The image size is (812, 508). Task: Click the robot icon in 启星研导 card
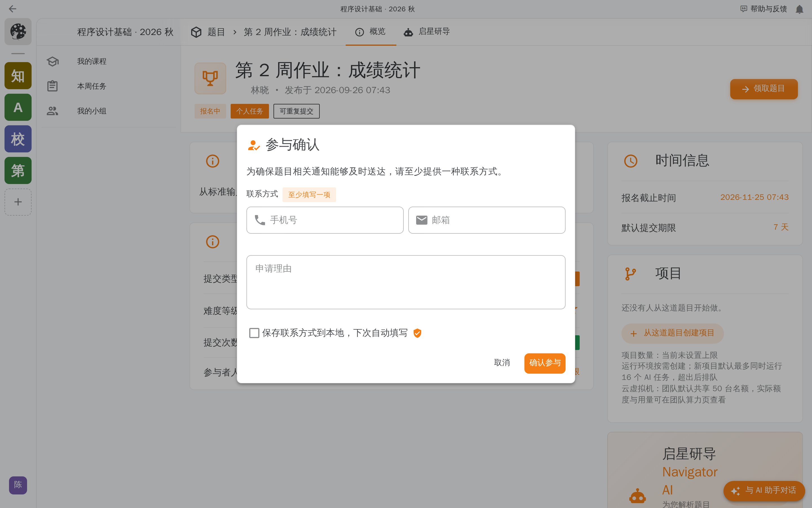pos(637,496)
